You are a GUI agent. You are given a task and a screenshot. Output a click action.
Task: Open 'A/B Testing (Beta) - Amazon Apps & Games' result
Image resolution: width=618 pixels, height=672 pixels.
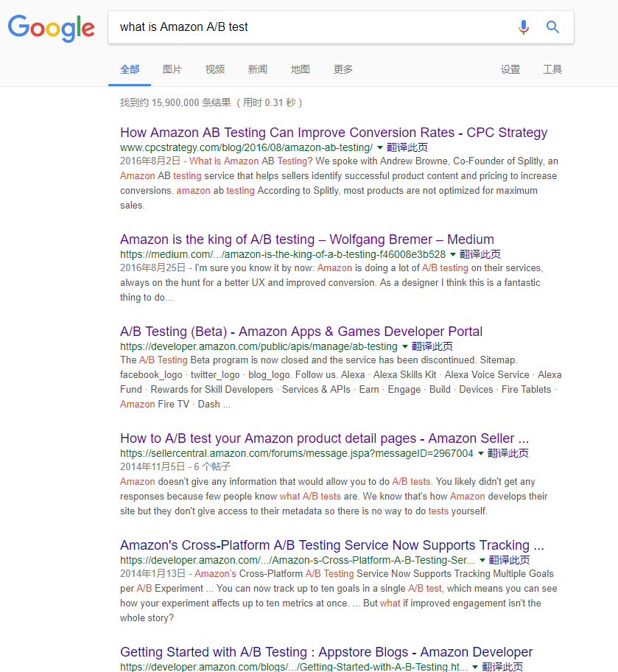click(x=301, y=332)
